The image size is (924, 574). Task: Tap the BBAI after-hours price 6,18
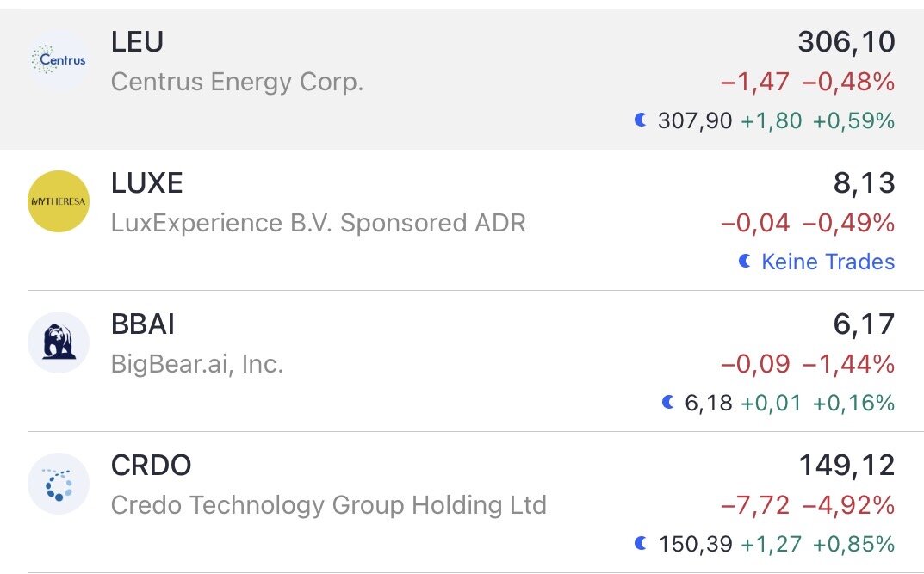[x=708, y=403]
